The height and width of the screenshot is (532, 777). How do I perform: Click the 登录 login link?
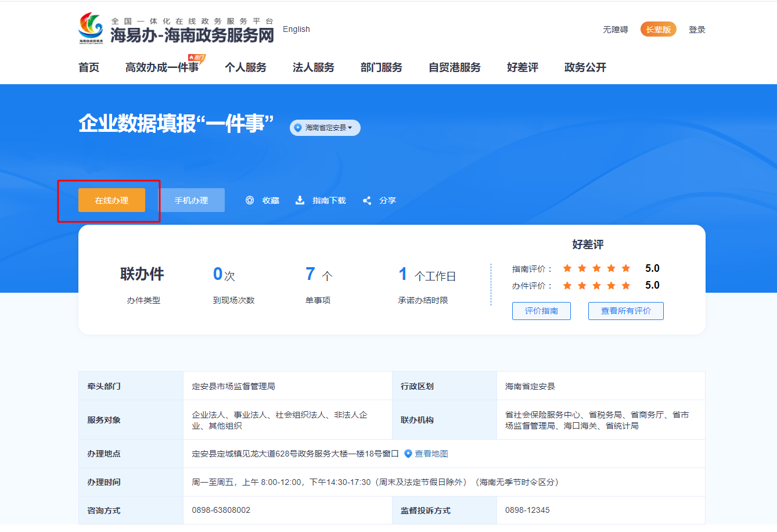click(x=697, y=30)
